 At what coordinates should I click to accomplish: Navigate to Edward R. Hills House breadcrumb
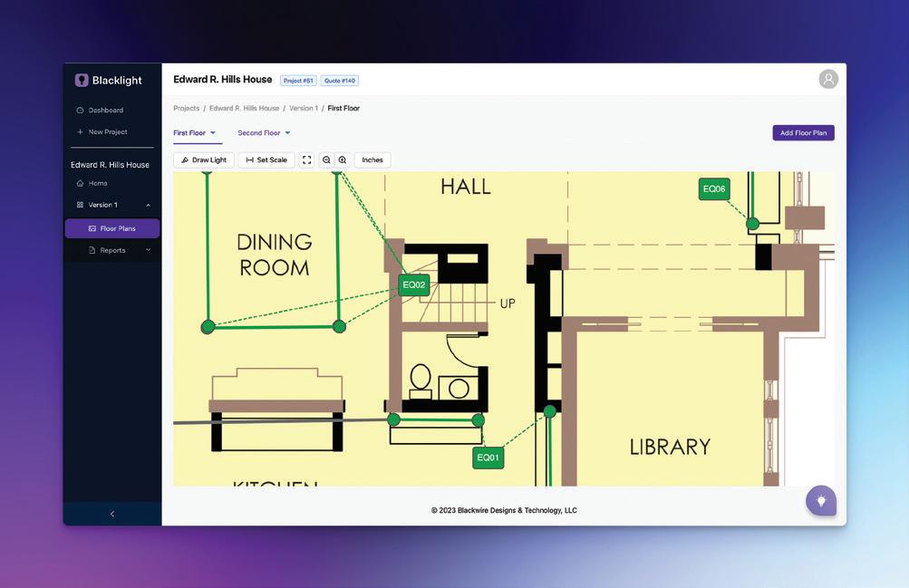click(x=244, y=109)
